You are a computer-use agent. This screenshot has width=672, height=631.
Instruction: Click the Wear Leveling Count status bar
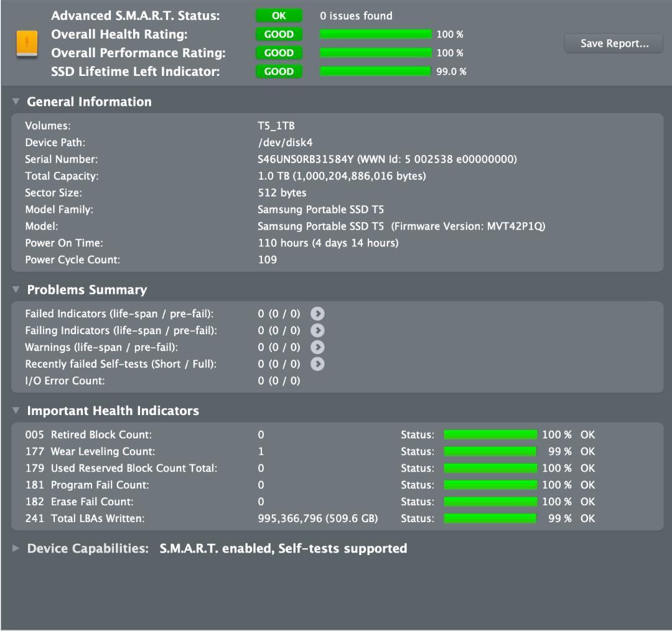coord(490,452)
